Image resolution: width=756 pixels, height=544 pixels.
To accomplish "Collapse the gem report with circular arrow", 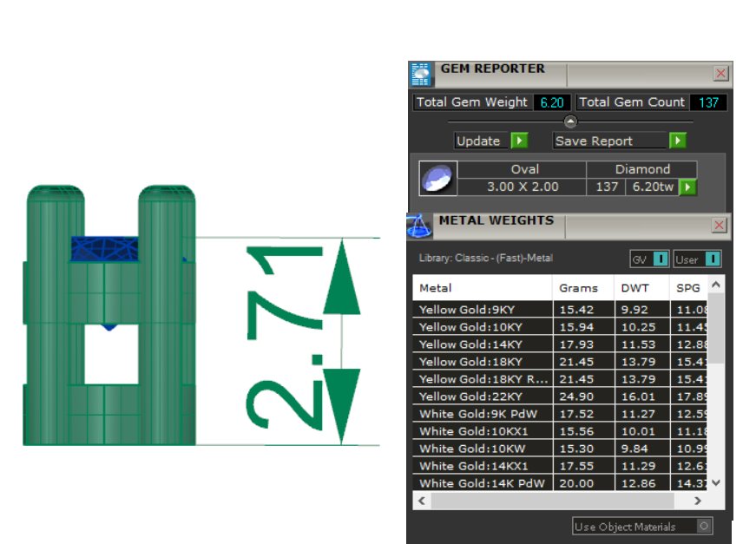I will [570, 121].
